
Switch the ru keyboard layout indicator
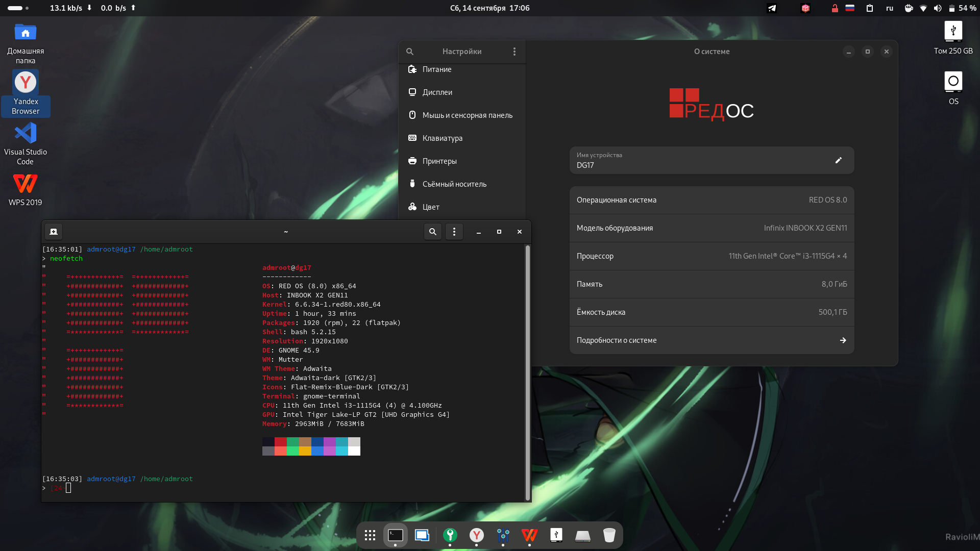pos(890,8)
